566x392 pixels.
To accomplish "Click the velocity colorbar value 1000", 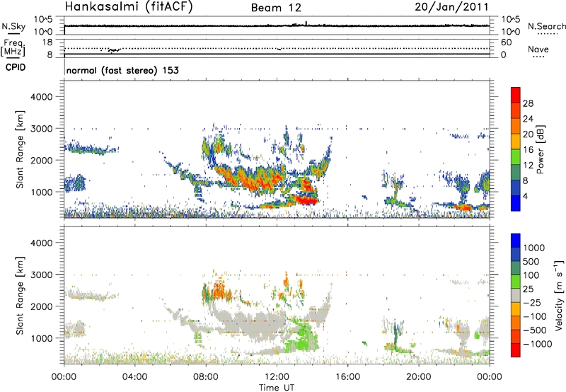I will pos(534,248).
